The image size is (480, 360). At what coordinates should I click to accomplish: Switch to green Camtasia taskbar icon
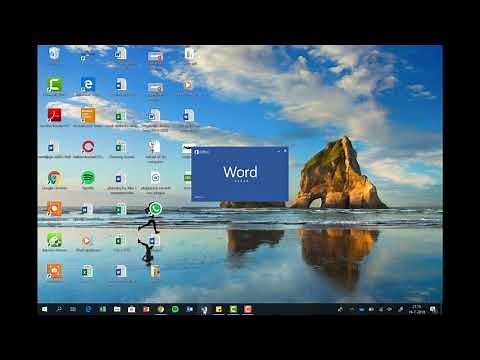point(233,309)
